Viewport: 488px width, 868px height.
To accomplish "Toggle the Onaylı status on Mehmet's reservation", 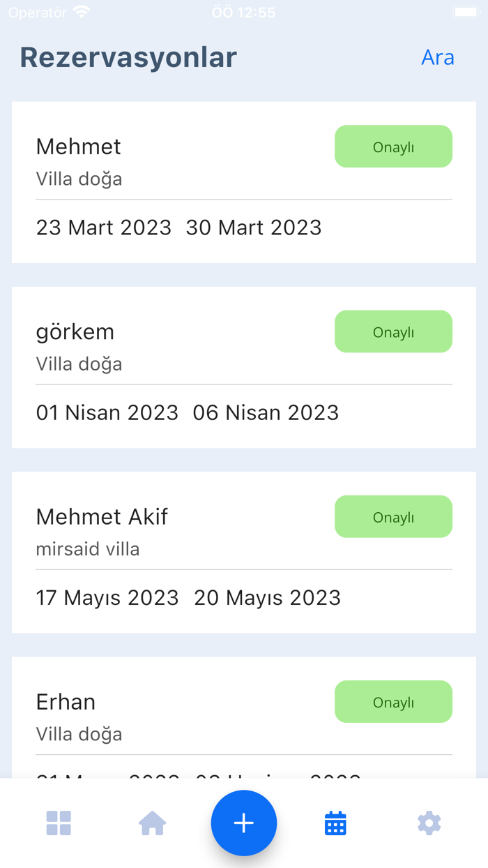I will click(393, 147).
